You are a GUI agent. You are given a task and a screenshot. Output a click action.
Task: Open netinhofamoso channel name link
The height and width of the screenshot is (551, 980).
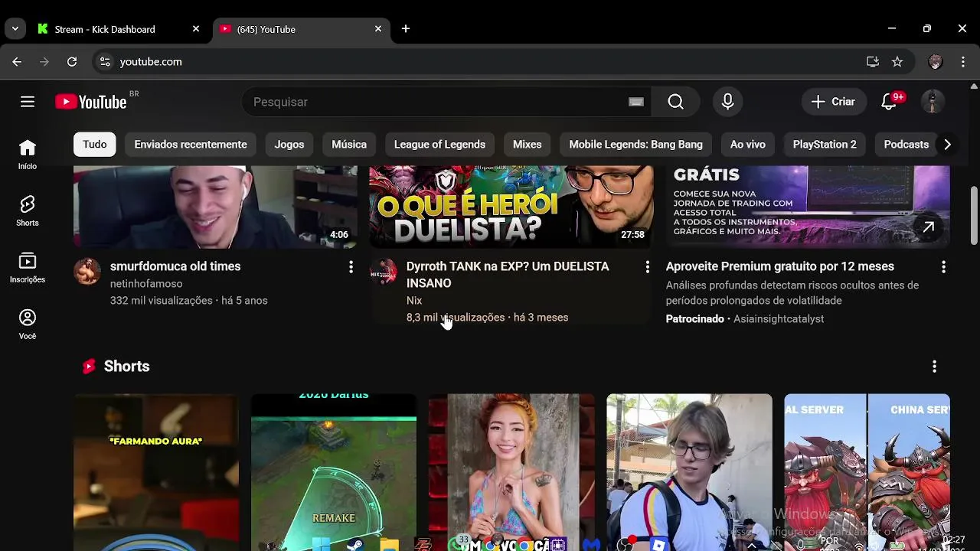pos(146,284)
